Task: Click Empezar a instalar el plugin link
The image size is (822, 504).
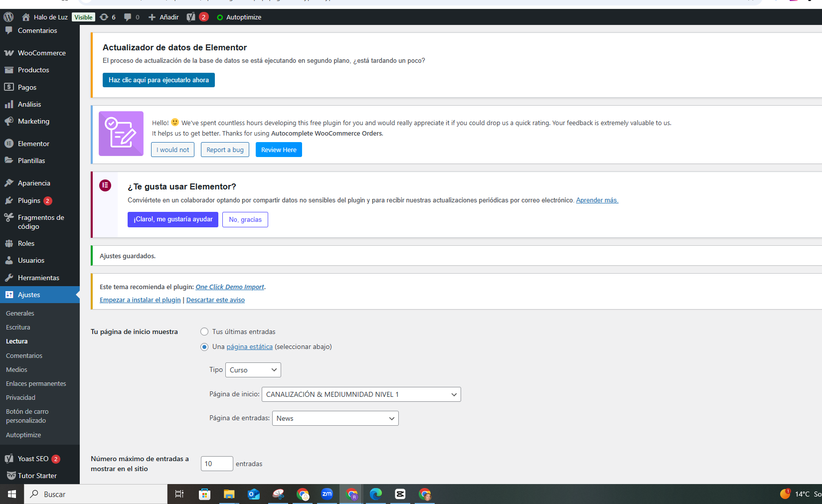Action: pyautogui.click(x=140, y=300)
